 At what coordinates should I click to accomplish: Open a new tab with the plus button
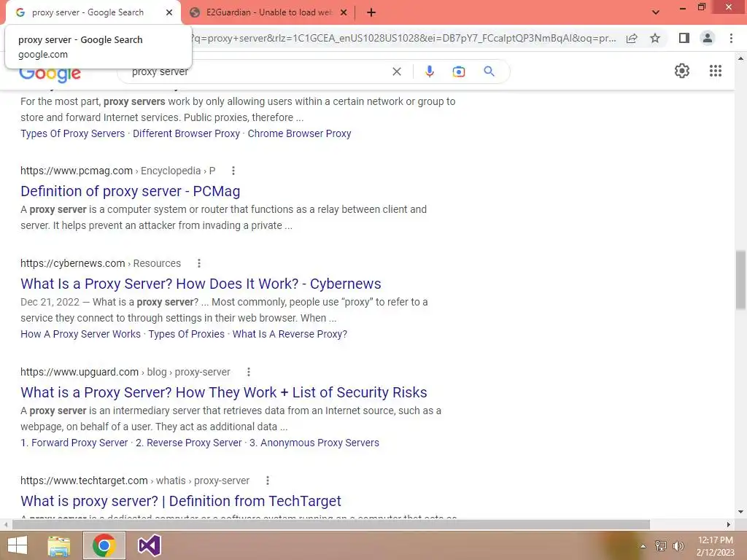[x=371, y=12]
